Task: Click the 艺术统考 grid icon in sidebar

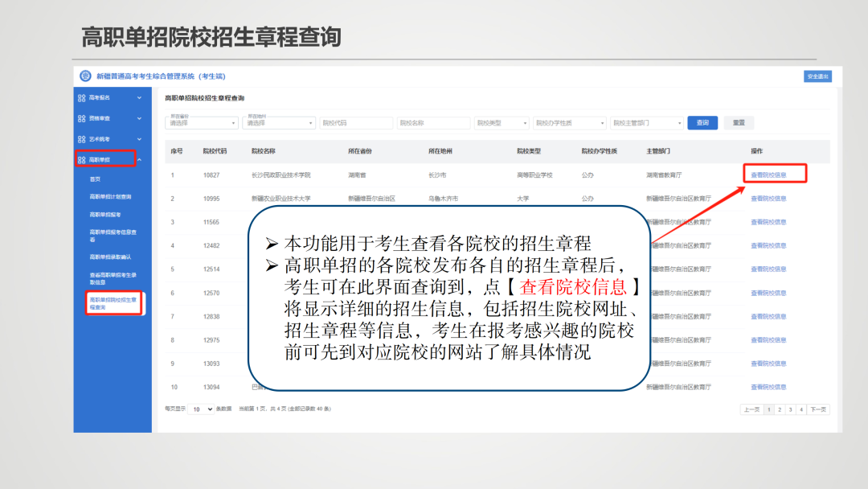Action: (x=81, y=139)
